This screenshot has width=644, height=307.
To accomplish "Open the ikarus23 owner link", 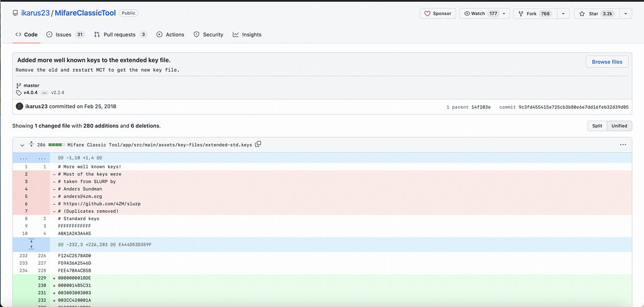I will point(35,13).
